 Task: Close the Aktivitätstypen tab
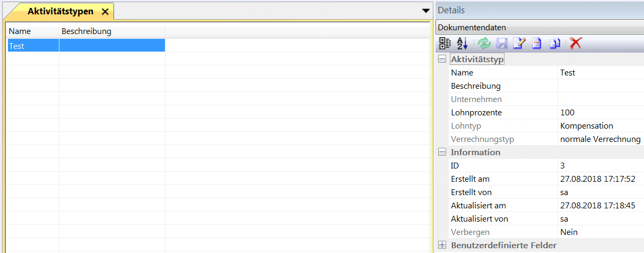pyautogui.click(x=105, y=12)
